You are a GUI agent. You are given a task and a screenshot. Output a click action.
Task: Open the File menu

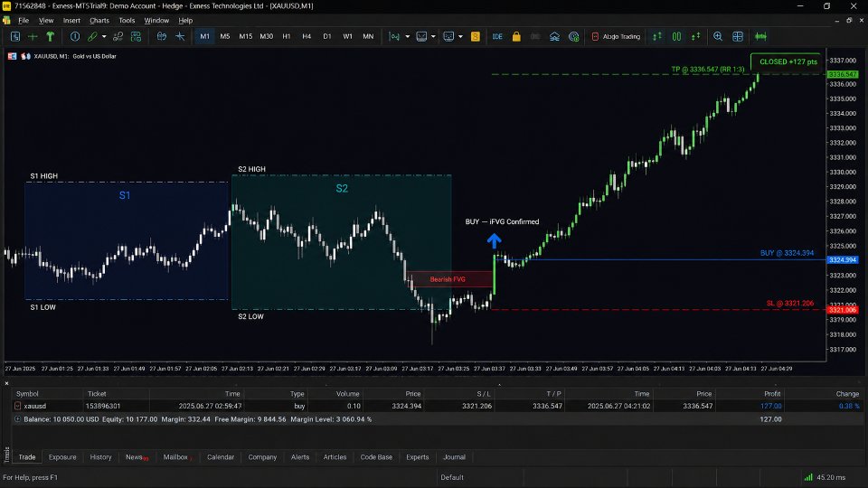click(24, 21)
